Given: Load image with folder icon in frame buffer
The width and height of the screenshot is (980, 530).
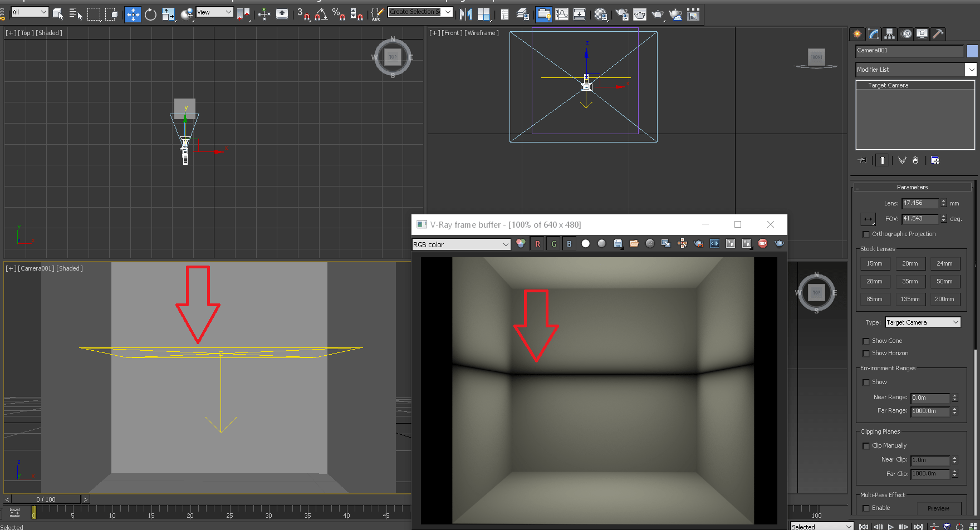Looking at the screenshot, I should (x=634, y=243).
